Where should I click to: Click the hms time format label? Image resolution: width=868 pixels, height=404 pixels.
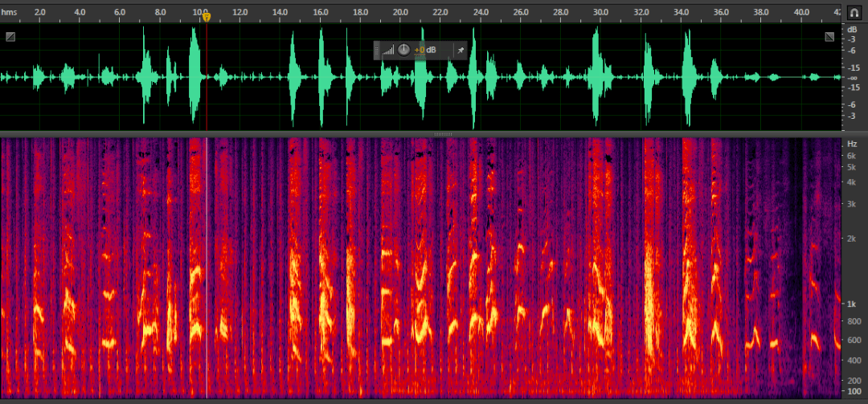pyautogui.click(x=9, y=13)
